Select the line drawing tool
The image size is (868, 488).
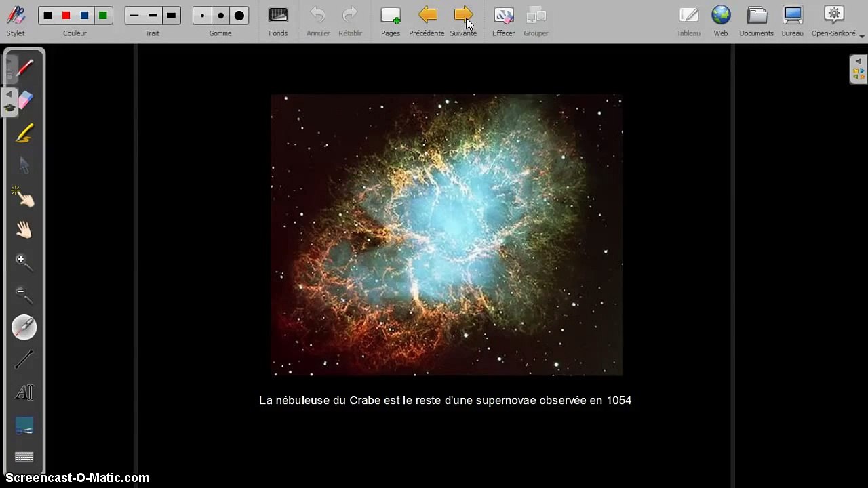[x=24, y=360]
